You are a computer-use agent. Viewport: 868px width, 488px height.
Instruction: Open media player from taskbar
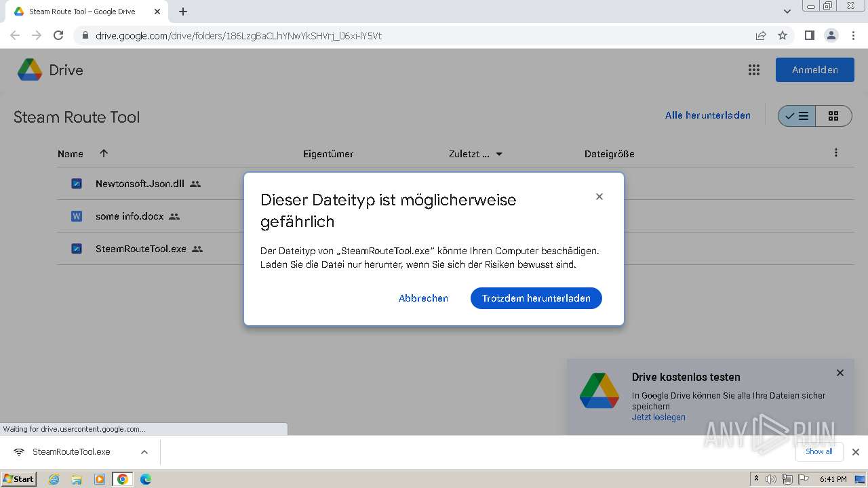click(100, 479)
